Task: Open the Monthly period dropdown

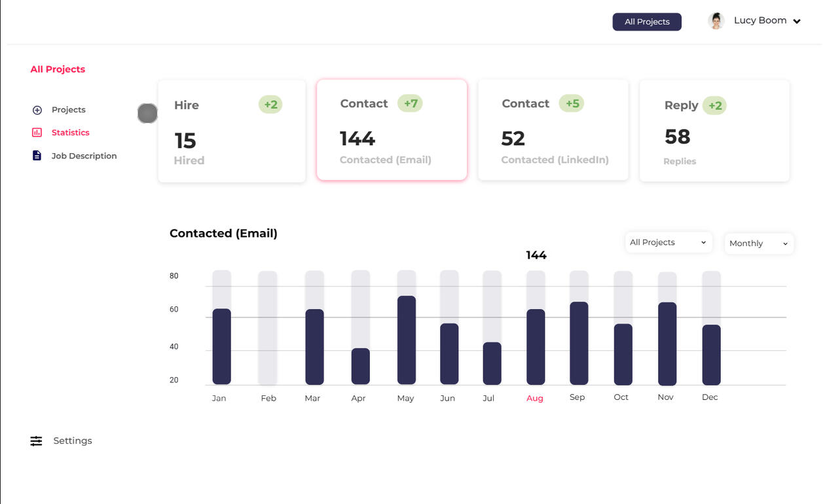Action: click(x=758, y=243)
